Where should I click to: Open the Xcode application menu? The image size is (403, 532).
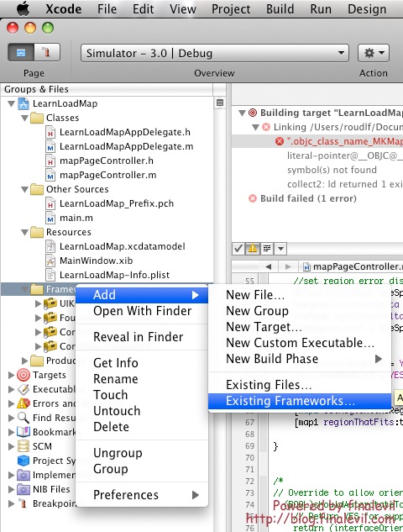pos(63,9)
